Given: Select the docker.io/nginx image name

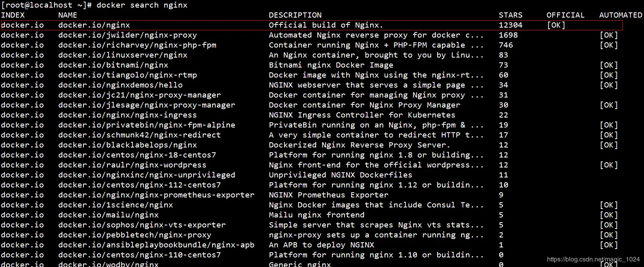Looking at the screenshot, I should [94, 25].
